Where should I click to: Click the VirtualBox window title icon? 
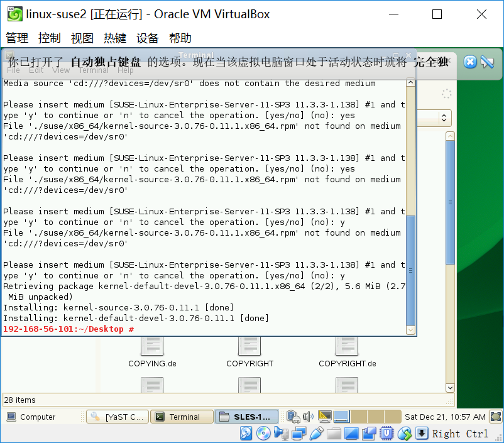pos(15,14)
